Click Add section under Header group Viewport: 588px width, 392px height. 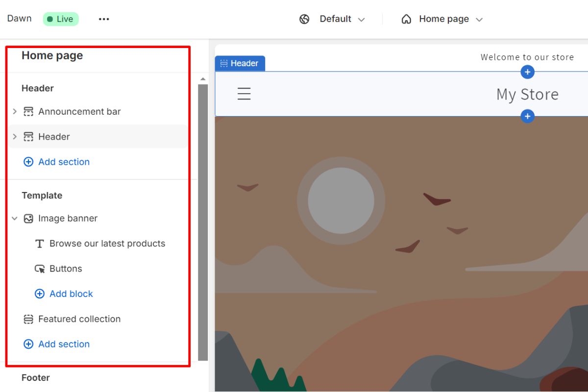coord(63,162)
